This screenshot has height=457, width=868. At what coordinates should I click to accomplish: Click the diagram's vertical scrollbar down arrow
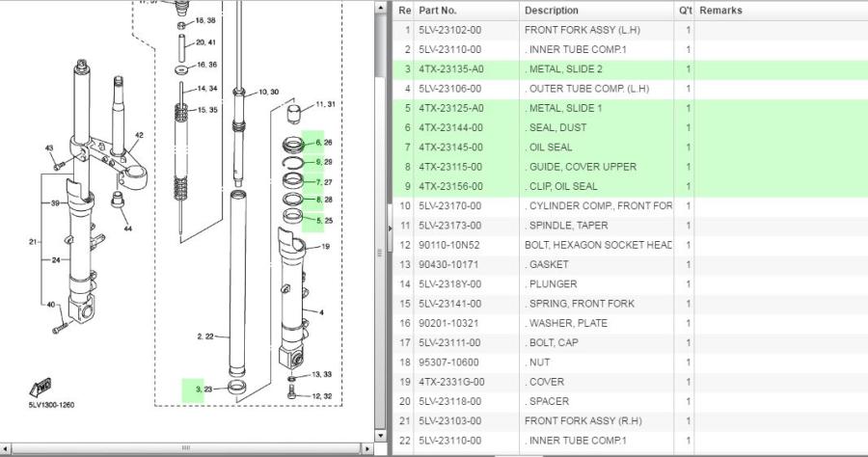380,436
